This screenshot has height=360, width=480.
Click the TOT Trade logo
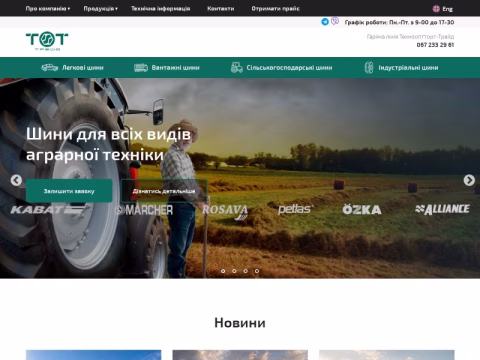click(47, 41)
